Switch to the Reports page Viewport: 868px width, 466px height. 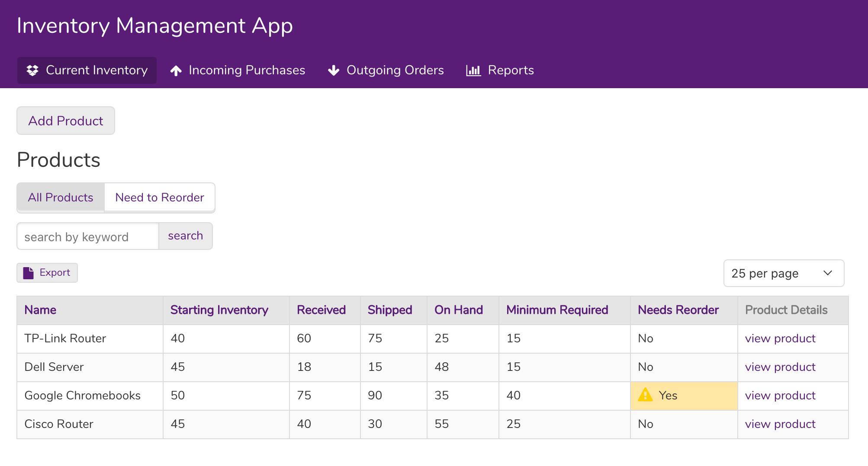500,70
